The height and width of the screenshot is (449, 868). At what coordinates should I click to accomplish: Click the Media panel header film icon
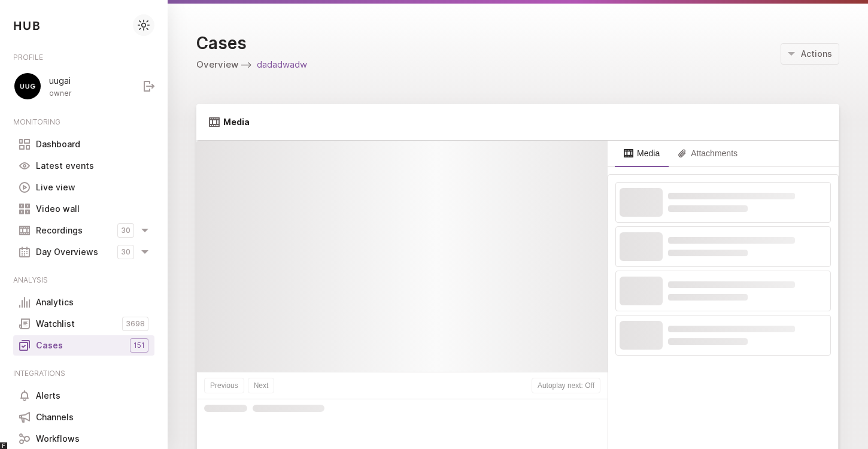click(x=214, y=122)
